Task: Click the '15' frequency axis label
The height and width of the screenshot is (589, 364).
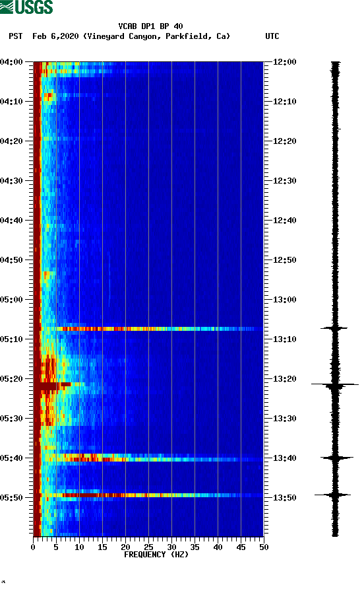Action: coord(102,547)
